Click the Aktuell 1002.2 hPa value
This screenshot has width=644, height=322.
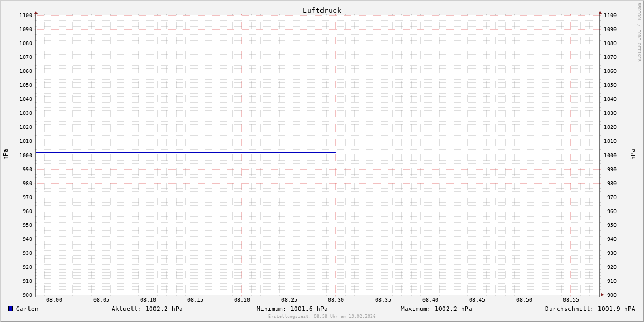(147, 309)
